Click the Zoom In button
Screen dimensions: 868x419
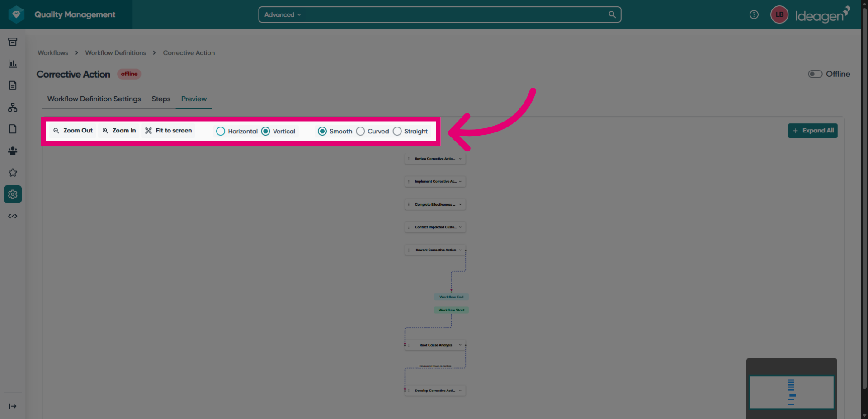tap(119, 131)
